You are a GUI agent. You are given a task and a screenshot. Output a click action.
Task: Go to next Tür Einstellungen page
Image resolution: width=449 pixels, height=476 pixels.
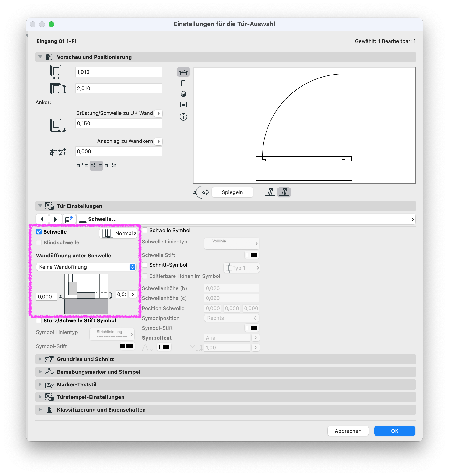(x=56, y=219)
